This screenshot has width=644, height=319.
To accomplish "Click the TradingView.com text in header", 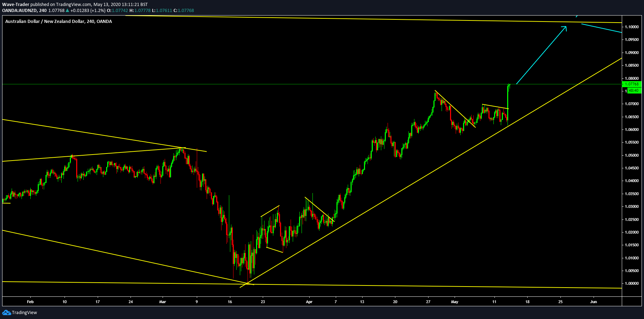I will pyautogui.click(x=74, y=5).
